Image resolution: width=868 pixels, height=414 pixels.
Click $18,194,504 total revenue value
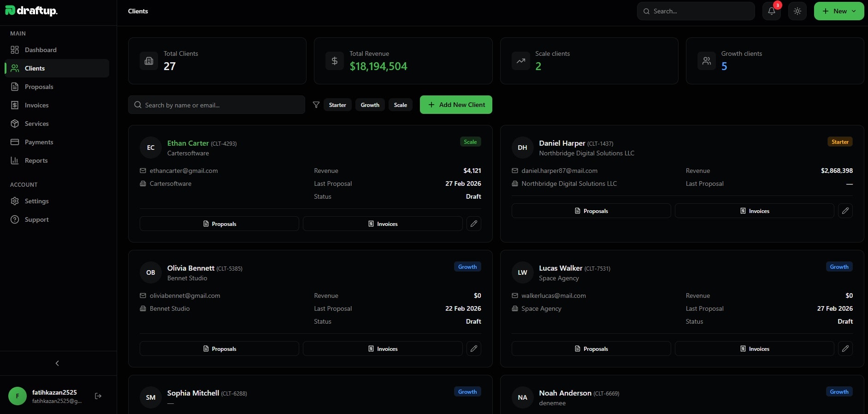click(x=378, y=66)
